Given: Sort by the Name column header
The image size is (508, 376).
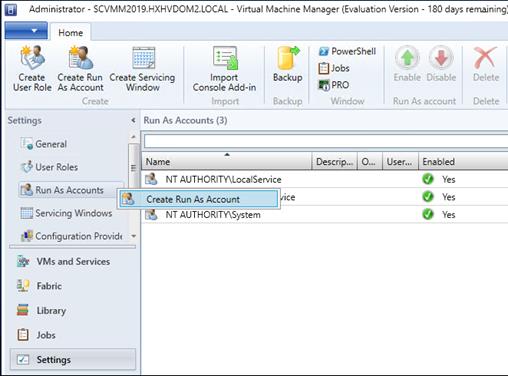Looking at the screenshot, I should pos(227,162).
